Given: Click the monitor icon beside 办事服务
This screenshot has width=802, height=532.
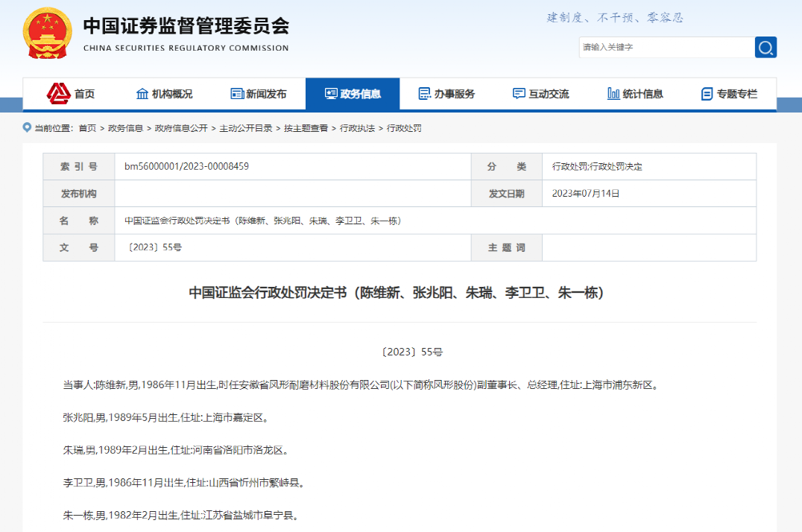Looking at the screenshot, I should click(x=425, y=93).
